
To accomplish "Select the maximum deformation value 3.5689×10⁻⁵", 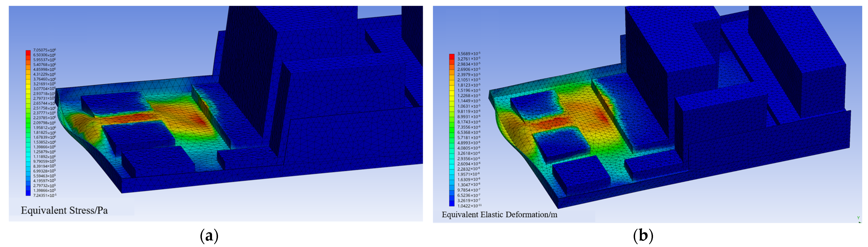I will [469, 54].
